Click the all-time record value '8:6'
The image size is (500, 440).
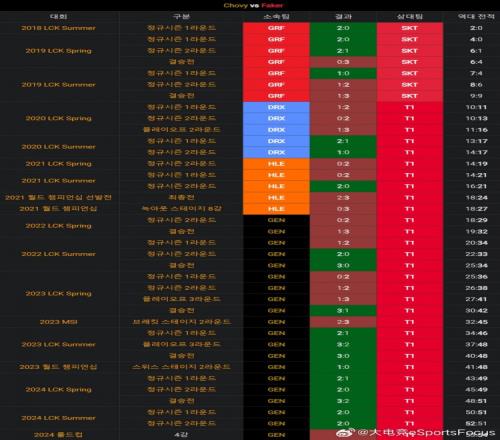coord(476,85)
